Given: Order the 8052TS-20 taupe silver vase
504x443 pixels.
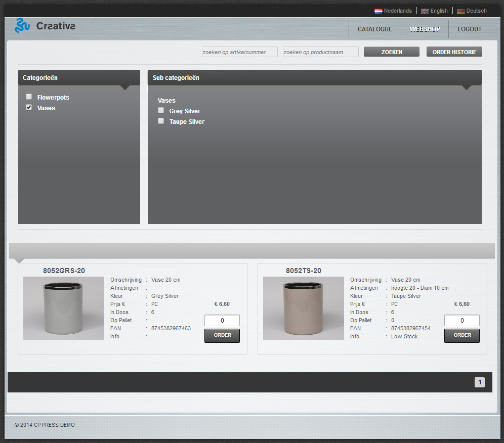Looking at the screenshot, I should click(461, 335).
